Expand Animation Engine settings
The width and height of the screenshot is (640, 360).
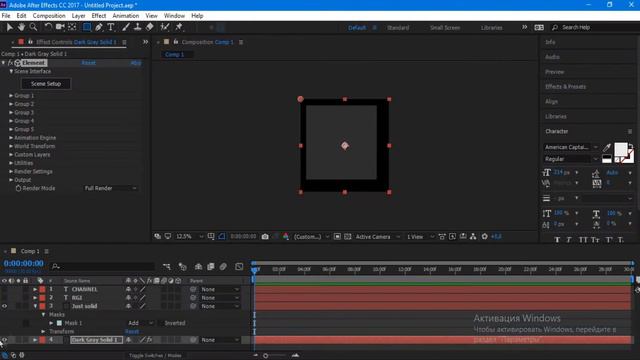(x=11, y=138)
